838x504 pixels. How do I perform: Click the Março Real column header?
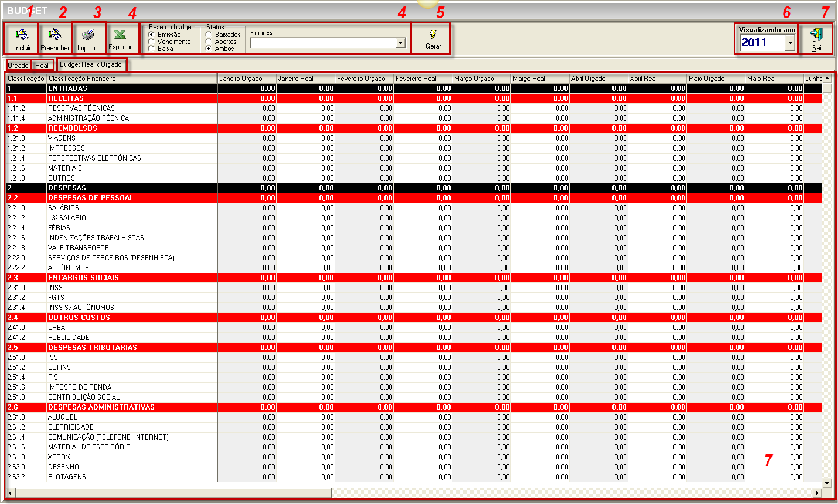(540, 79)
